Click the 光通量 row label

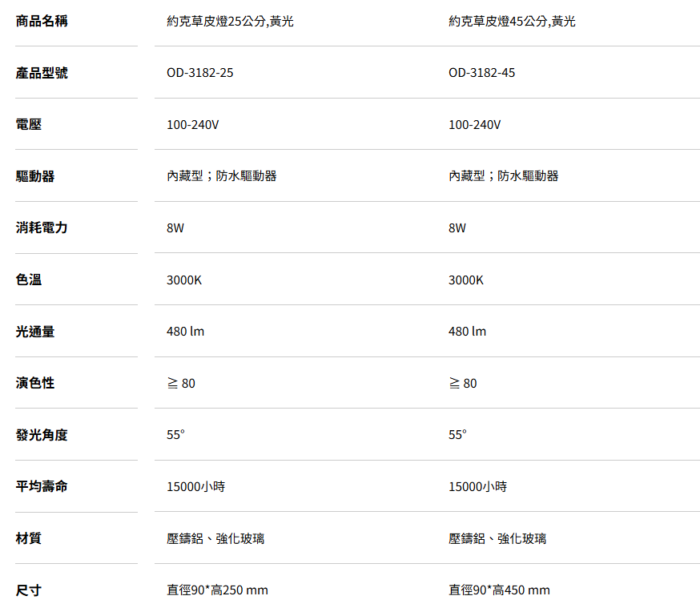coord(35,332)
